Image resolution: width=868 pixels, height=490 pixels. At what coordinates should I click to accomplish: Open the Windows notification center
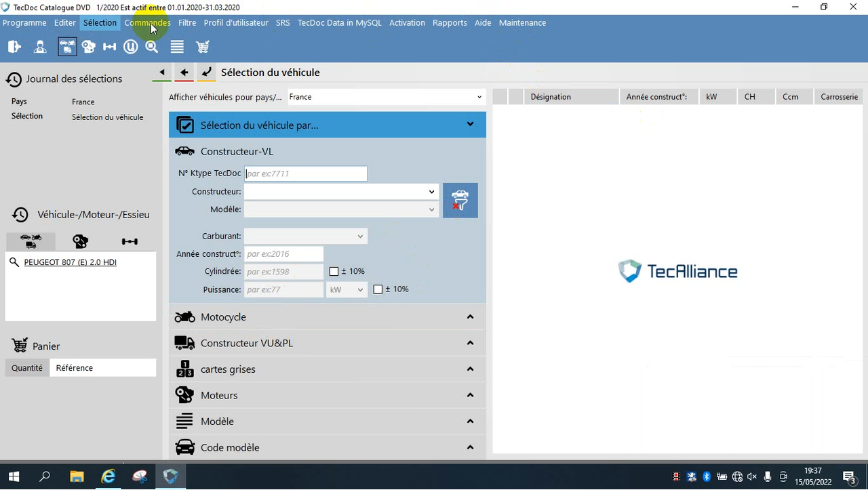click(x=848, y=476)
